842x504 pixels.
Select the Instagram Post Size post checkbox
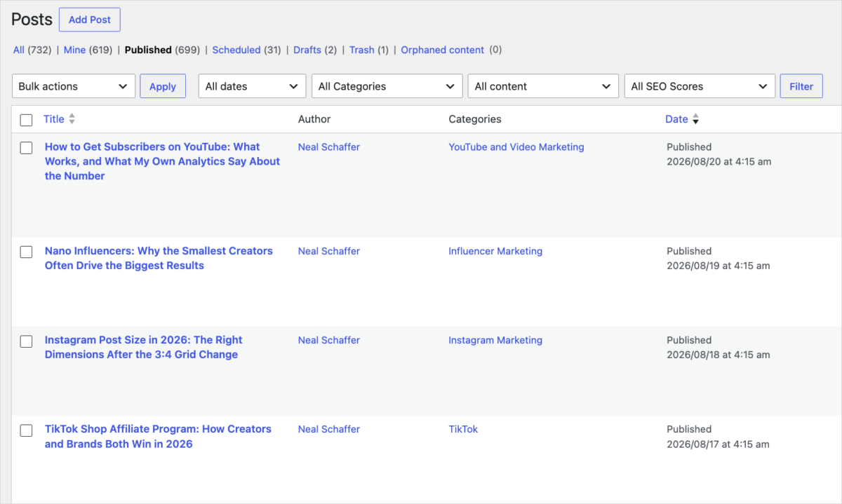point(26,341)
